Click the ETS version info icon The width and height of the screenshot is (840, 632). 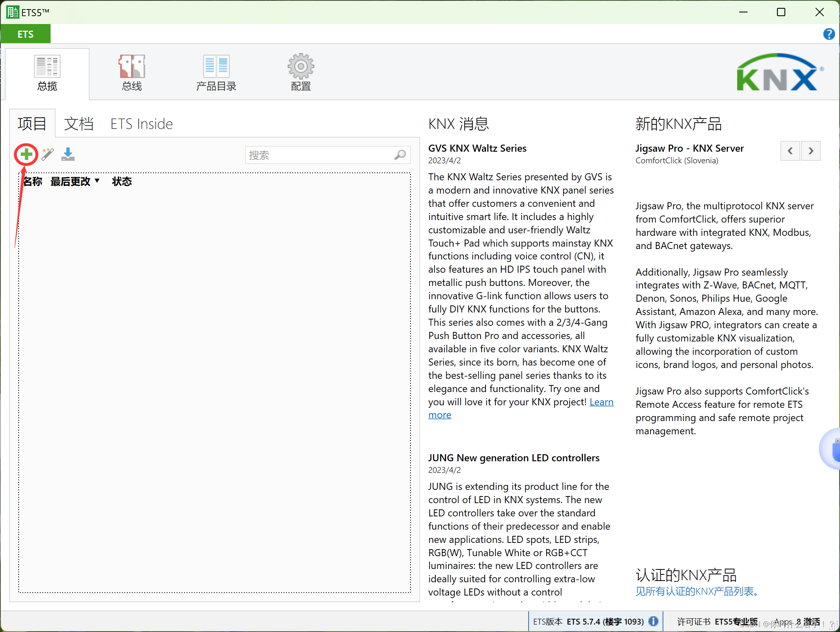653,621
